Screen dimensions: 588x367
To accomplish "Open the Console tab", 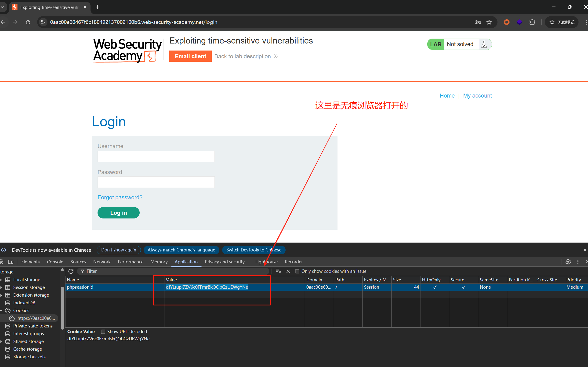I will [x=55, y=262].
